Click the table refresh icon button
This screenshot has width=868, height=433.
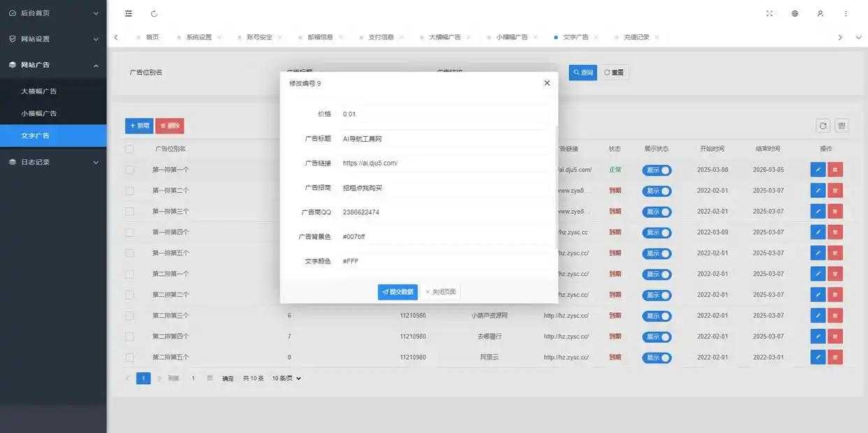tap(823, 126)
